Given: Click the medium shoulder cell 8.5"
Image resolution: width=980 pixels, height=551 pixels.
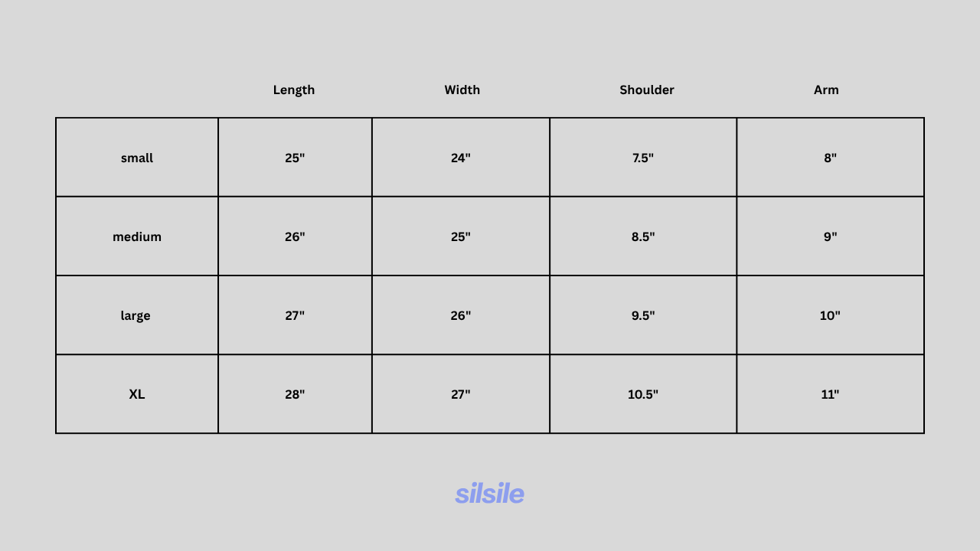Looking at the screenshot, I should coord(643,236).
